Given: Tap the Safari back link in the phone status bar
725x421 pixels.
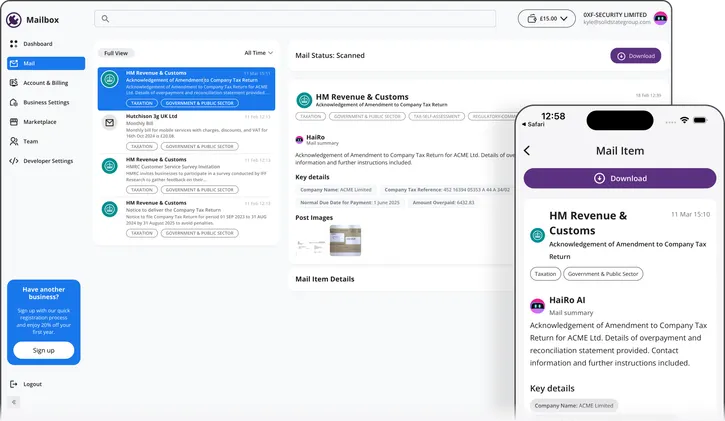Looking at the screenshot, I should point(533,124).
